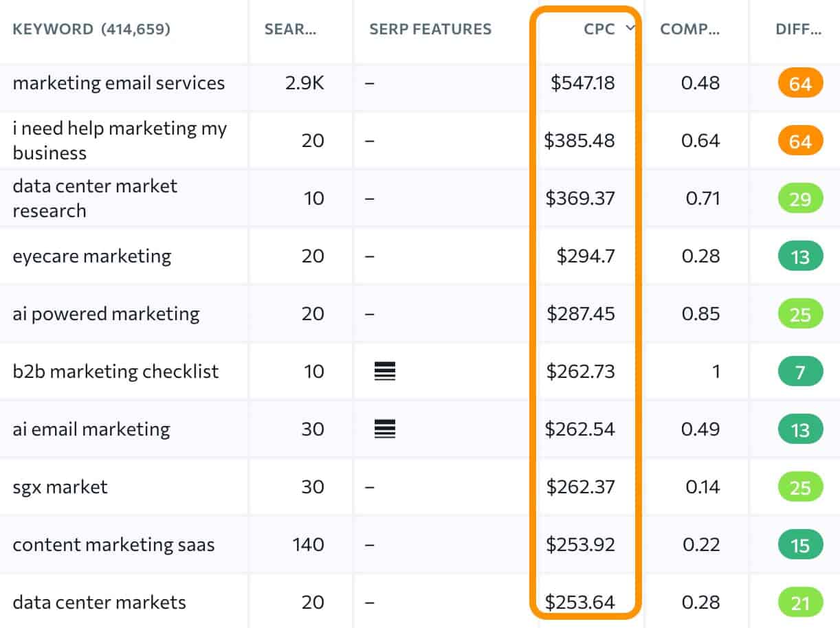
Task: Click the SERP FEATURES column header
Action: pyautogui.click(x=430, y=29)
